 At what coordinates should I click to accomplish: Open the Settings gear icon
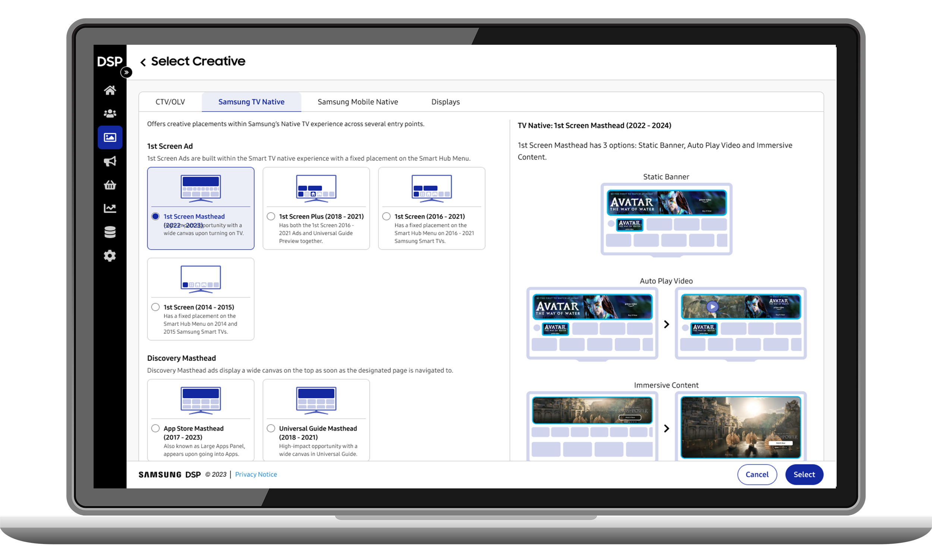point(110,256)
